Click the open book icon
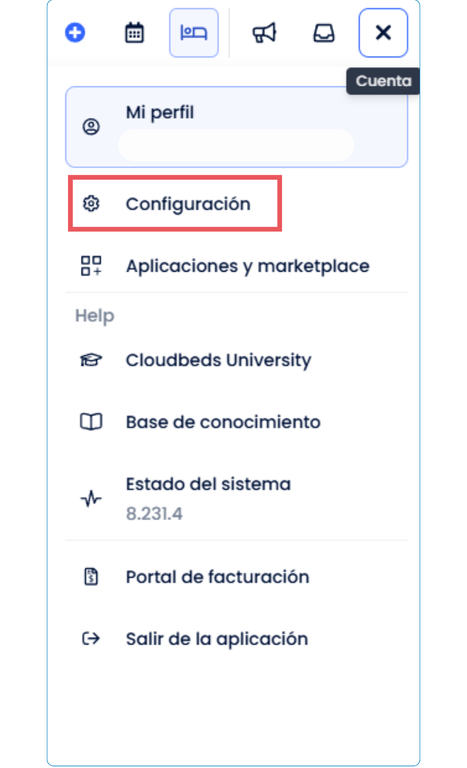Screen dimensions: 467x768 [x=91, y=422]
